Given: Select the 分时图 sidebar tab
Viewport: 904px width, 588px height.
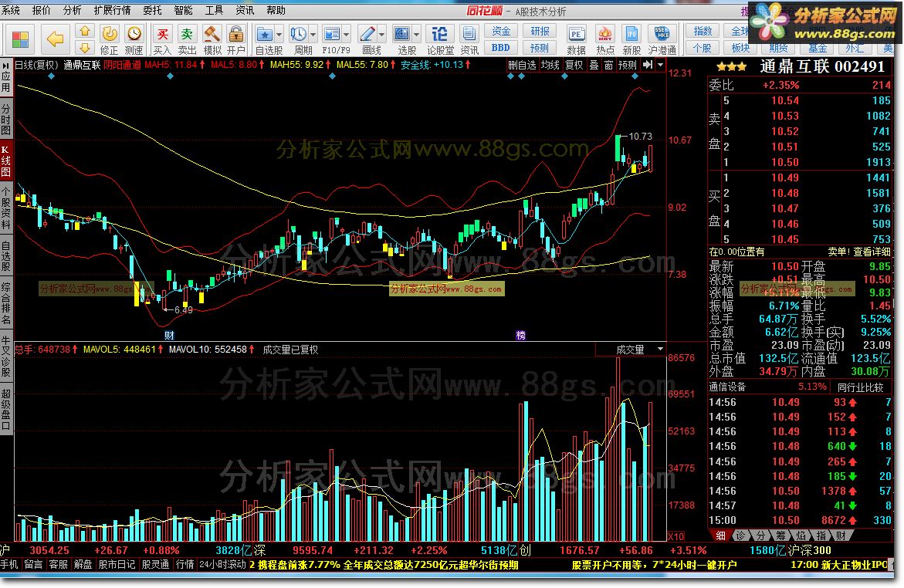Looking at the screenshot, I should (5, 120).
